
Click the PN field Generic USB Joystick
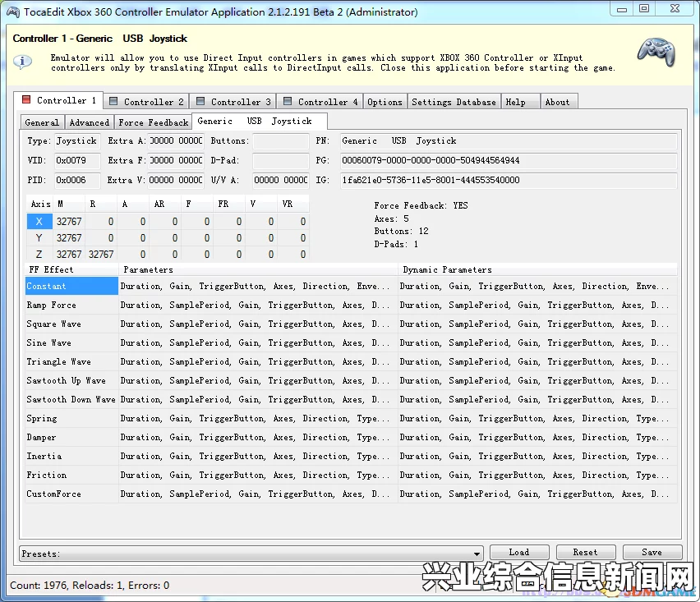509,141
